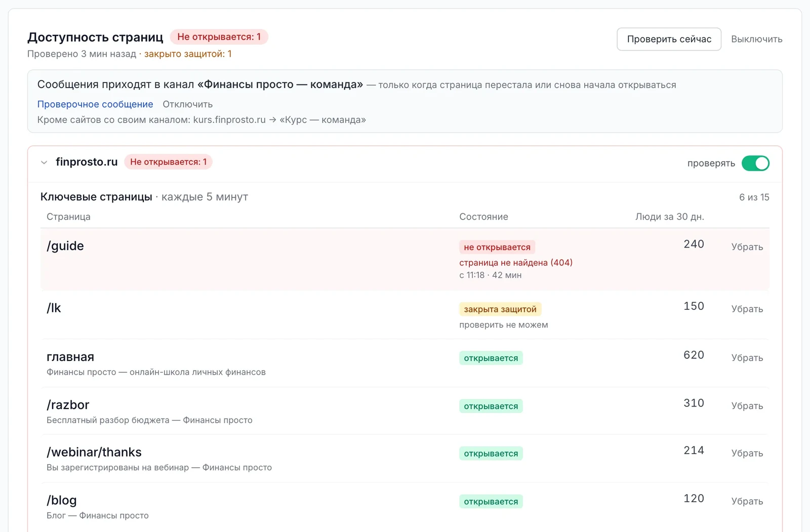Click the kurs.finprosto.ru channel exception line
Screen dimensions: 810x532
coord(201,120)
